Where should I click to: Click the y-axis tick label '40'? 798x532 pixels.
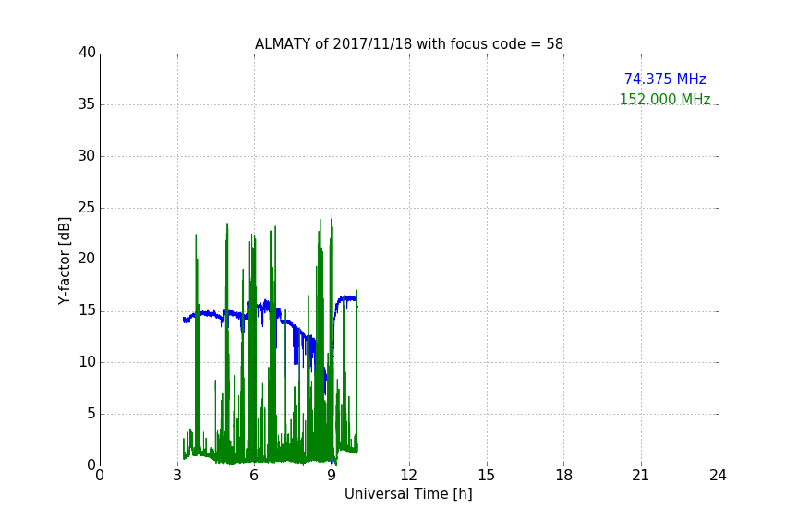87,53
